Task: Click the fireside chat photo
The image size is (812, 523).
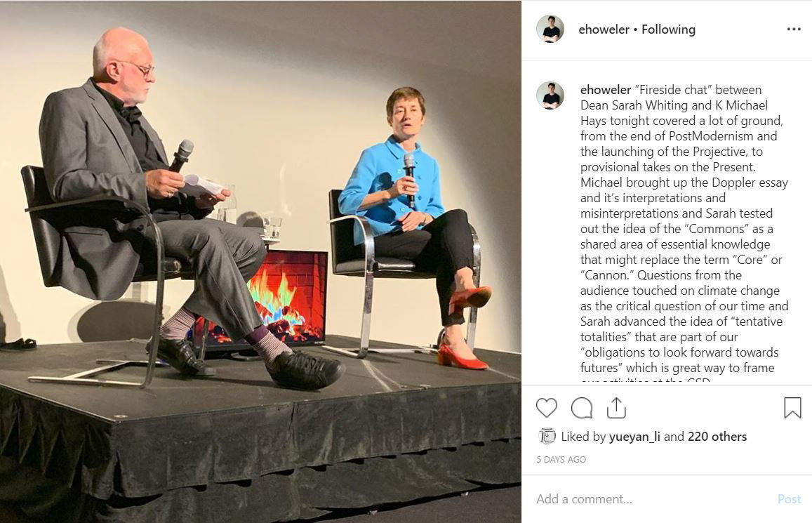Action: click(x=260, y=261)
